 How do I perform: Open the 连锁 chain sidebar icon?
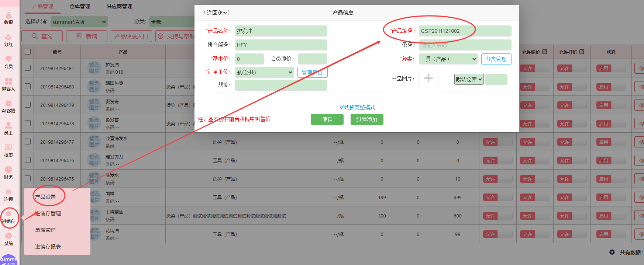click(8, 195)
